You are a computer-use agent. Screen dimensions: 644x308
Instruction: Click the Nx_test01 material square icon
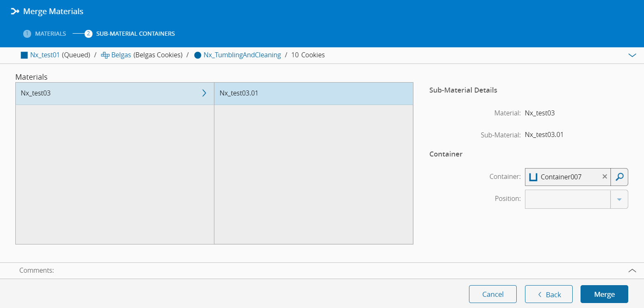[x=24, y=55]
